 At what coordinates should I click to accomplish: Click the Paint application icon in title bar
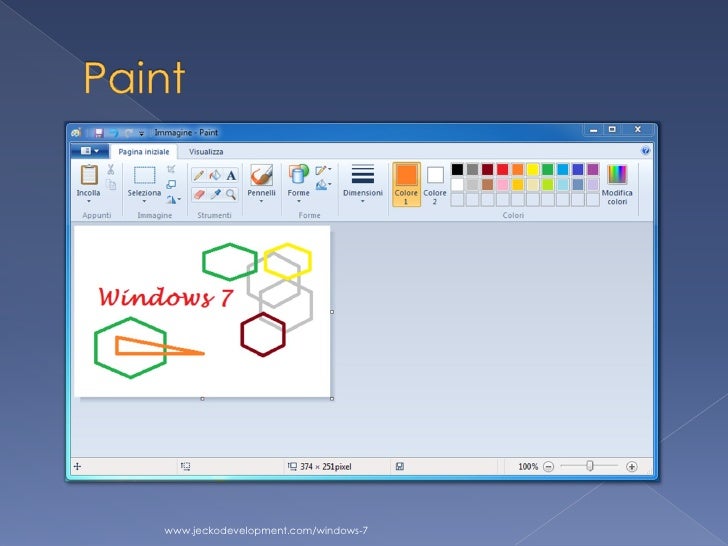(77, 133)
